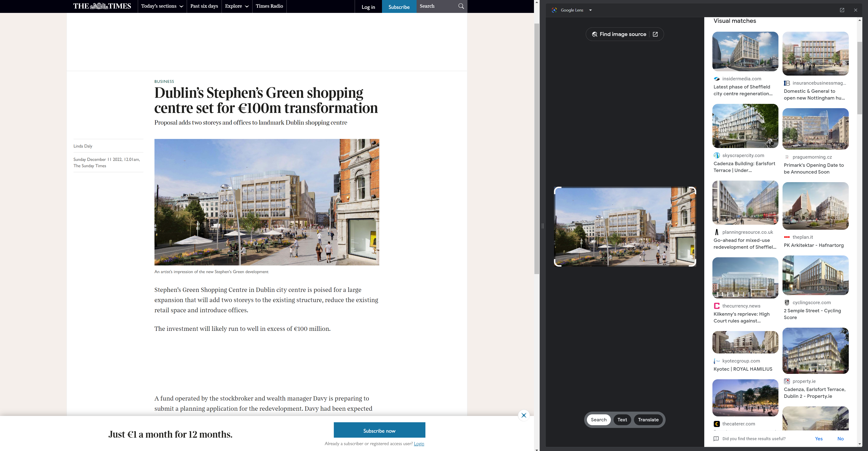Click the article's artist impression image

pyautogui.click(x=267, y=202)
